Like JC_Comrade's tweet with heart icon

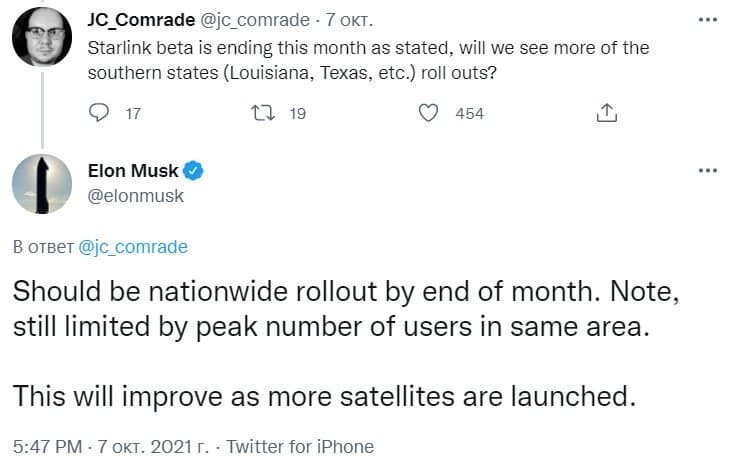[x=429, y=113]
